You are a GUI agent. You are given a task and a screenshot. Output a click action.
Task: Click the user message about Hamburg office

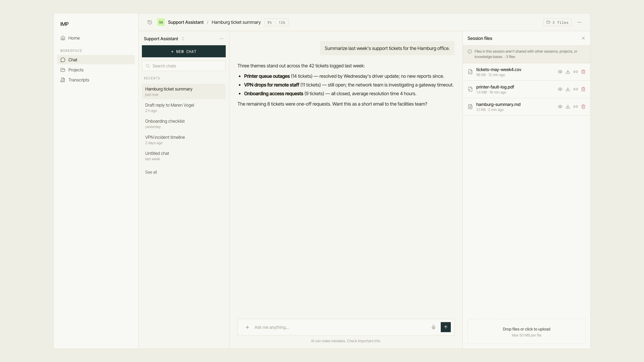coord(387,48)
